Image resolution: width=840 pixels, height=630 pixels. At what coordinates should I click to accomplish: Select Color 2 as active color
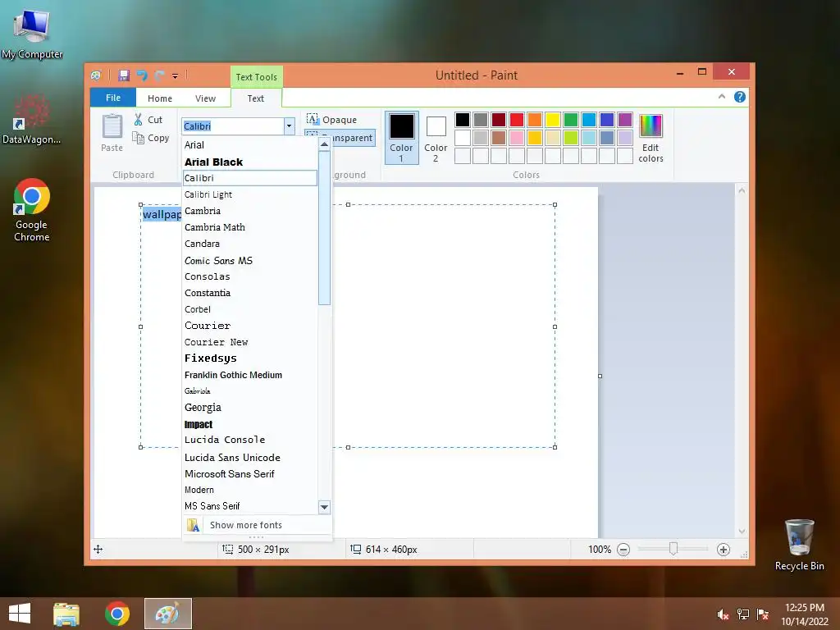point(436,138)
